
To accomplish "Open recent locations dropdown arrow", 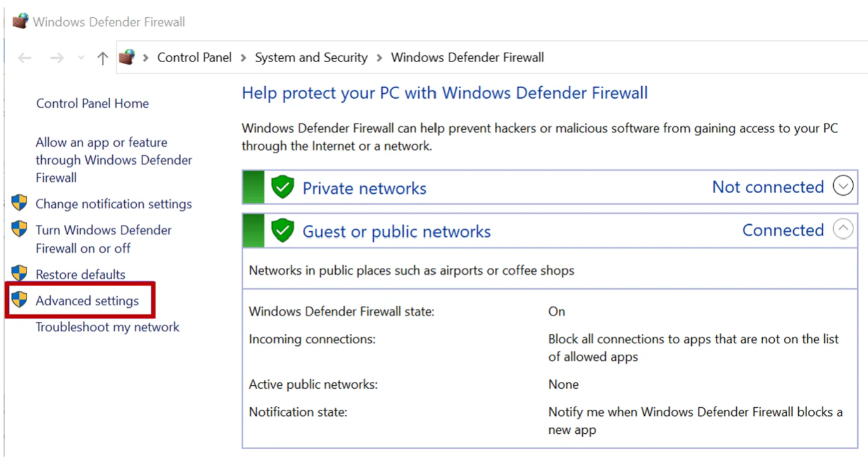I will (x=81, y=58).
